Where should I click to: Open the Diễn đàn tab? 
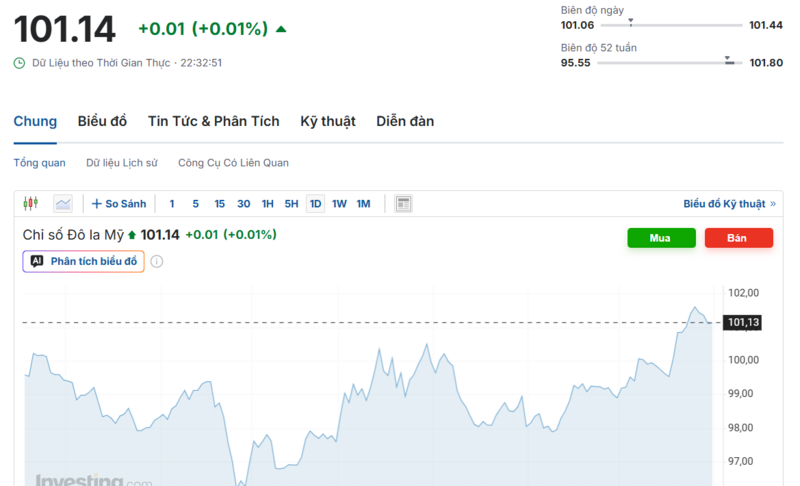405,121
